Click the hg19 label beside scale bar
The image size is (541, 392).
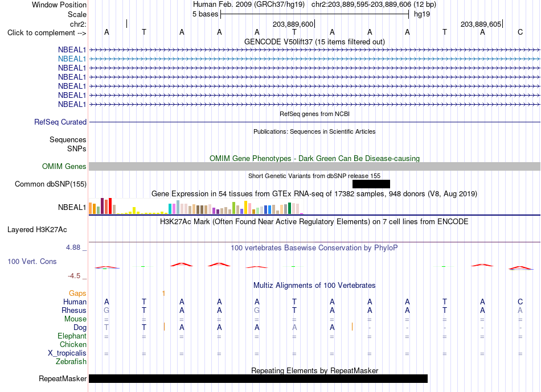422,14
